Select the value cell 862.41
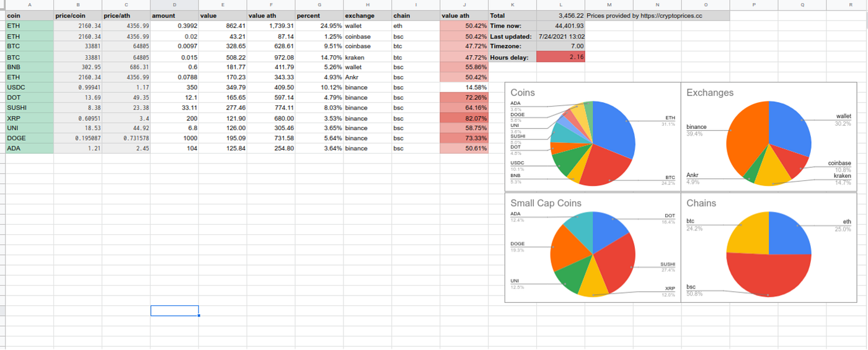Screen dimensions: 868x350 [223, 26]
